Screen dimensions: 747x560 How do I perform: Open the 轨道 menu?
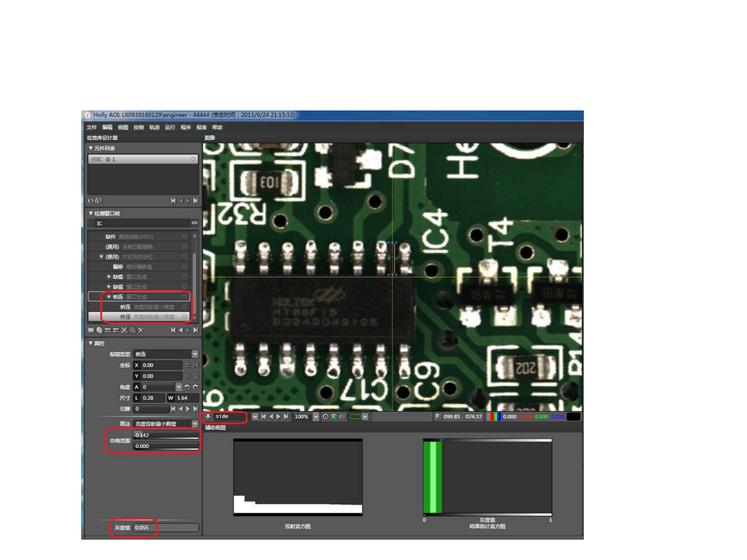pyautogui.click(x=154, y=127)
